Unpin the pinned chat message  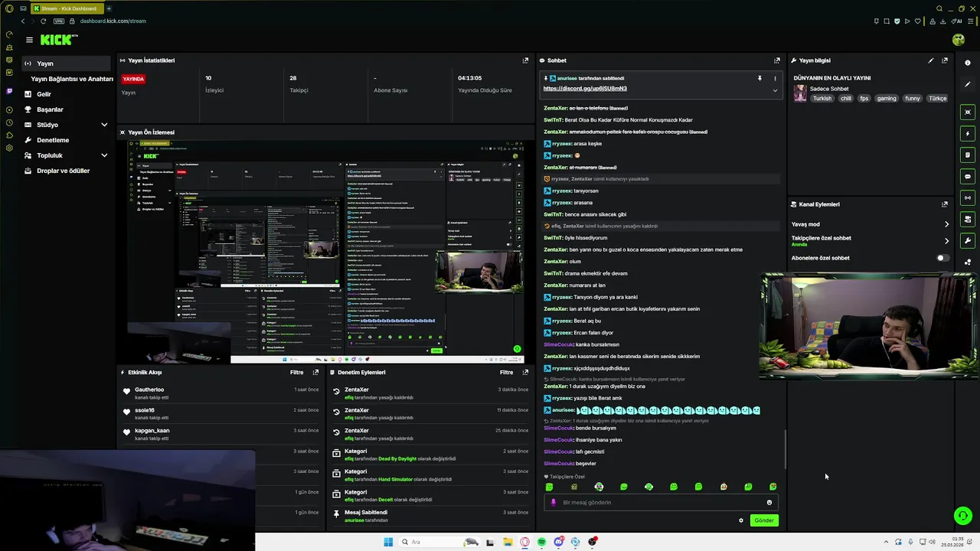coord(759,78)
